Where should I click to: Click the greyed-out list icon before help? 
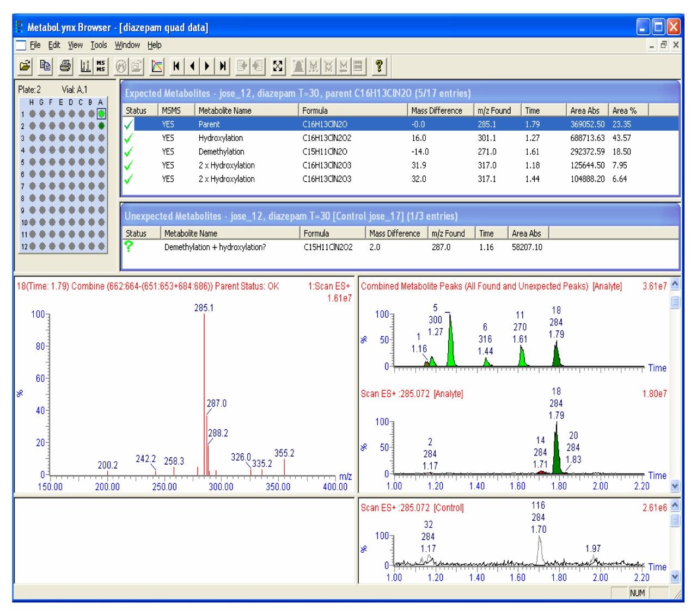(x=358, y=66)
